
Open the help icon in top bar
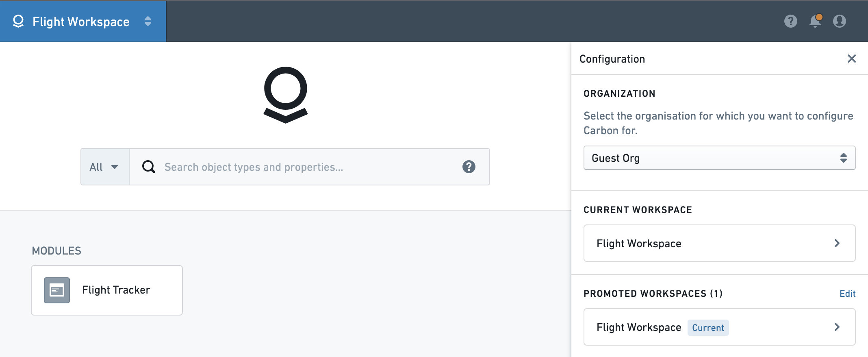(790, 21)
